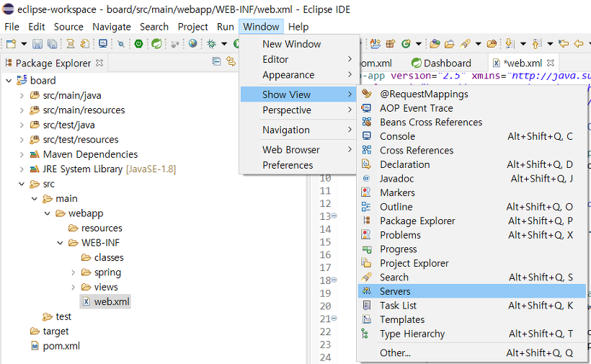This screenshot has height=364, width=591.
Task: Click the globe Web Browser toolbar icon
Action: point(193,44)
